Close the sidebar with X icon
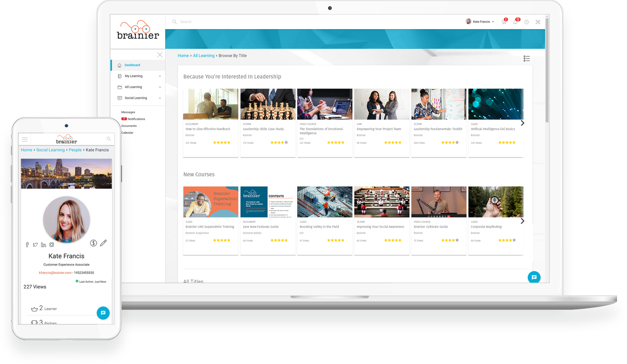Screen dimensions: 627x364 160,55
